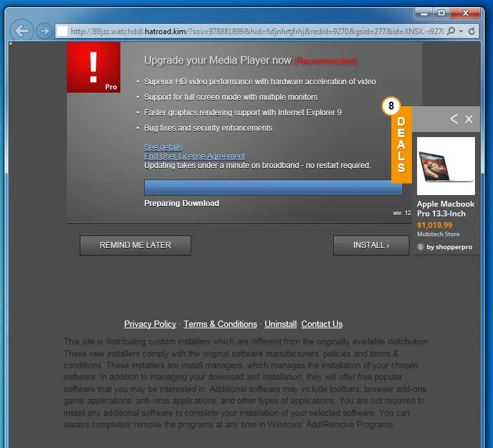Click the by shopperpro label
The width and height of the screenshot is (493, 448).
pyautogui.click(x=449, y=247)
